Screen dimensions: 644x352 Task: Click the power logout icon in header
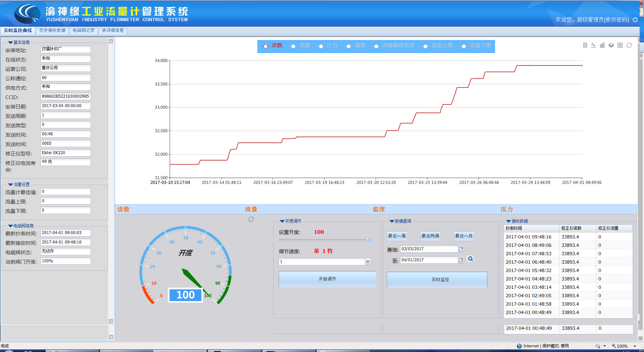[635, 20]
